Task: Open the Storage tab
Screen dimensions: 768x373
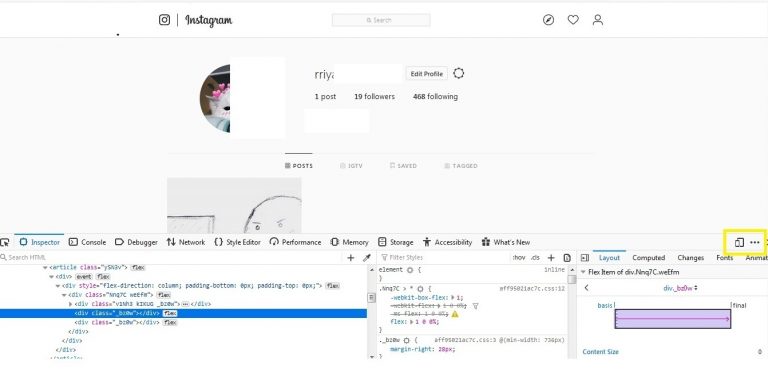Action: [x=396, y=242]
